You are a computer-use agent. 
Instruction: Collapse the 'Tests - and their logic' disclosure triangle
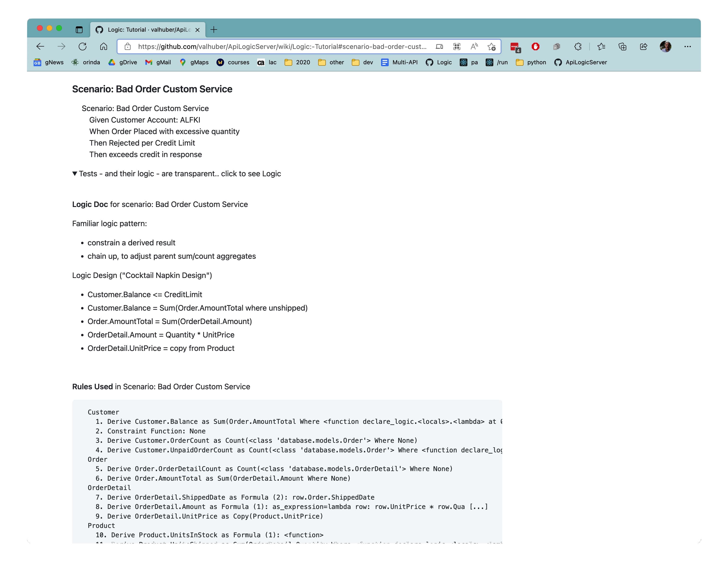pos(75,173)
